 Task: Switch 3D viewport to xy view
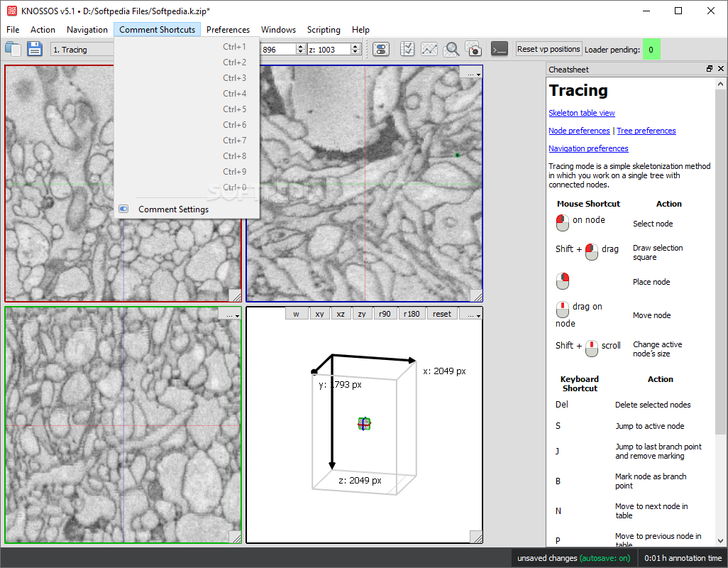(319, 314)
